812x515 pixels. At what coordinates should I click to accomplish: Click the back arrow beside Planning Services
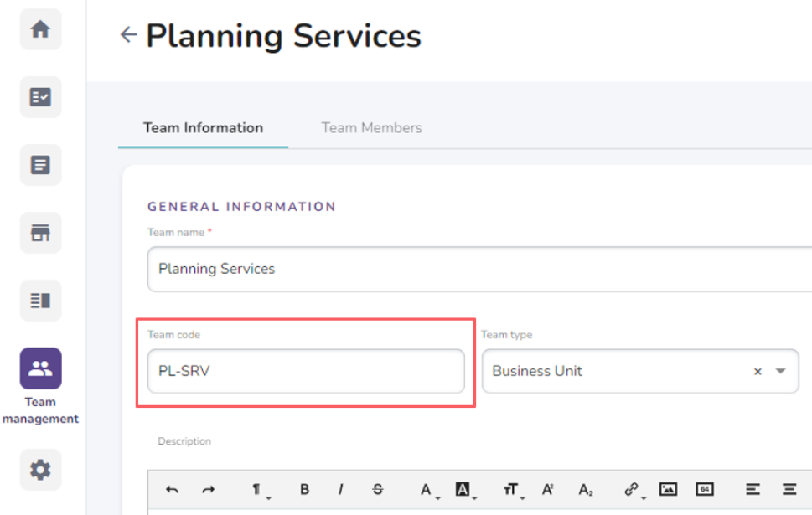click(128, 34)
